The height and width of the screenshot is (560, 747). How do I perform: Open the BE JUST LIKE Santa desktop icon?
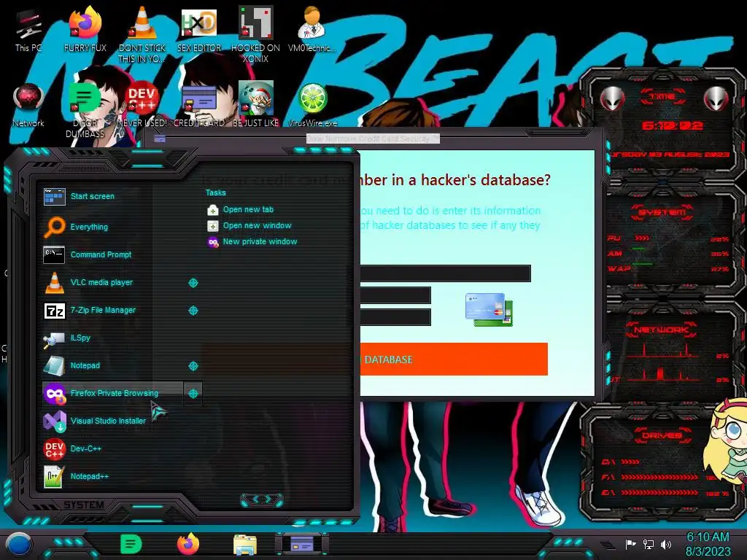[255, 105]
